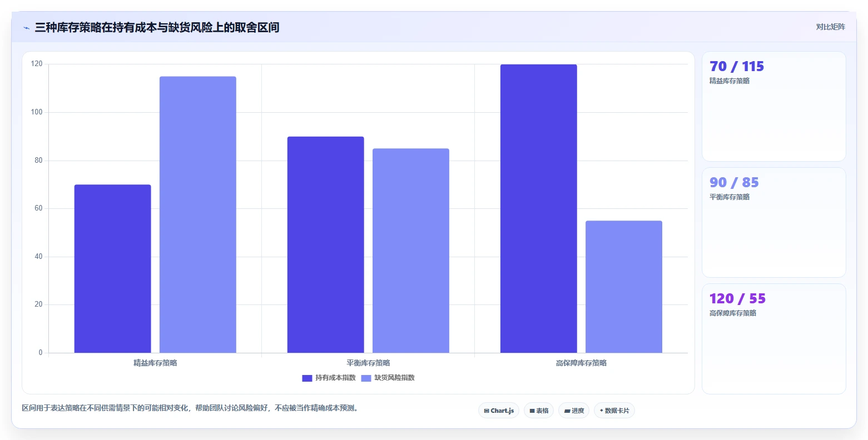Click the 70 / 115 card value
Screen dimensions: 868x440
point(737,67)
